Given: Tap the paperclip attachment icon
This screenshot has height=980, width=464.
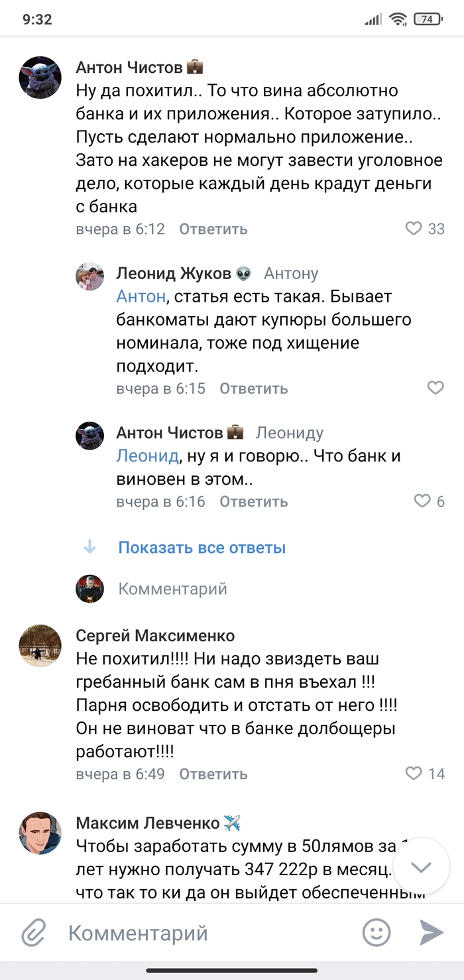Looking at the screenshot, I should 32,934.
